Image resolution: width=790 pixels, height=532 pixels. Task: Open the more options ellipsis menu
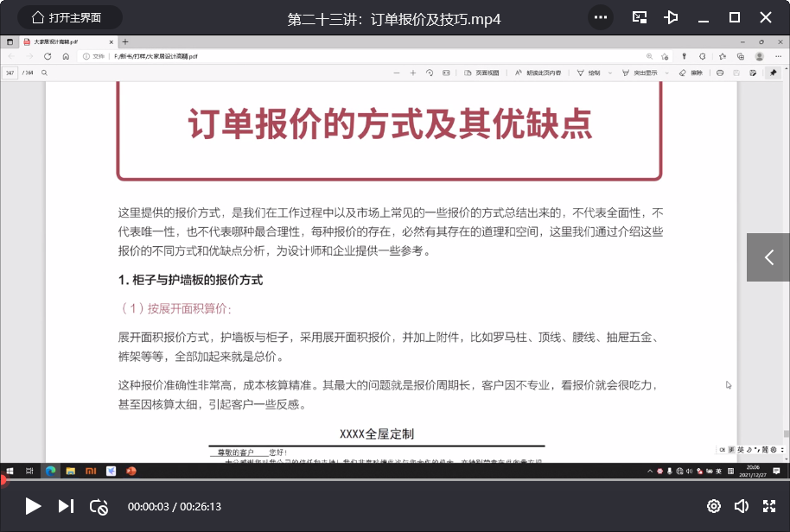(601, 17)
